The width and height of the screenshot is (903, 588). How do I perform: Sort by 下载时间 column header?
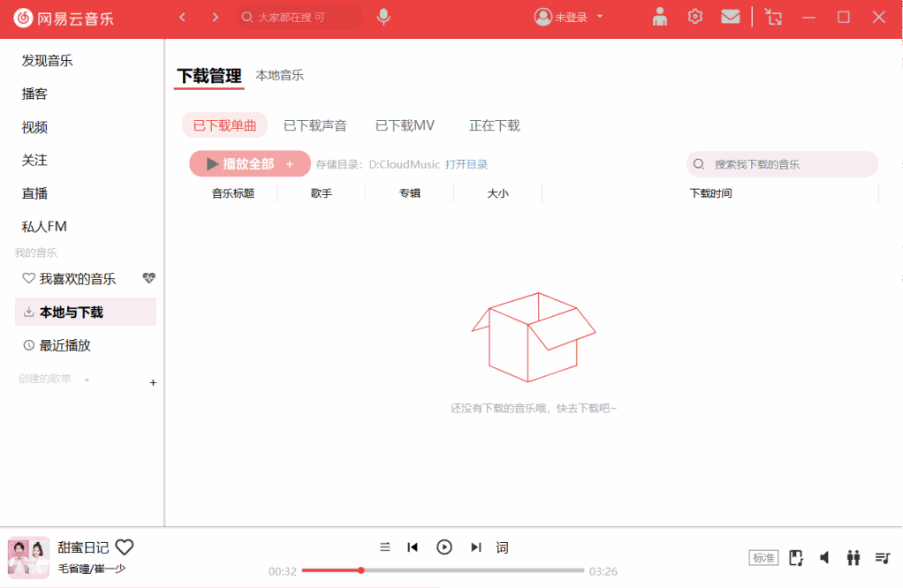tap(710, 193)
